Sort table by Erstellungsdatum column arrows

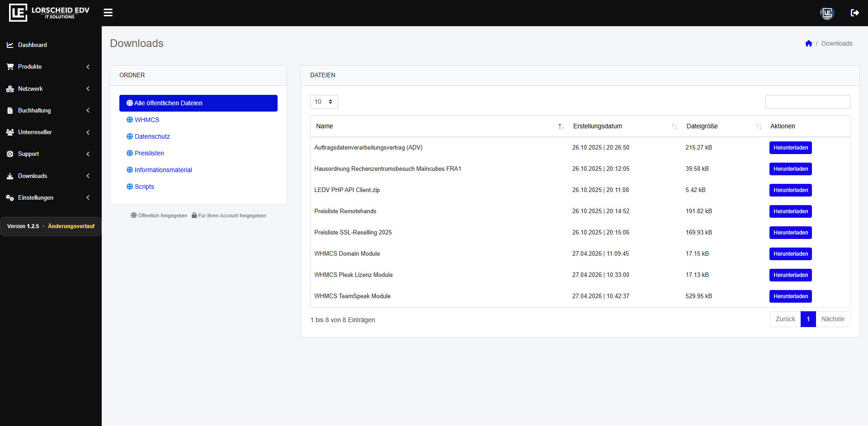675,126
